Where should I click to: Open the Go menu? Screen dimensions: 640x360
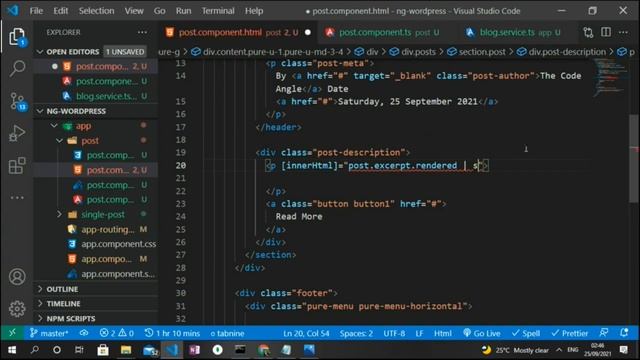(160, 11)
